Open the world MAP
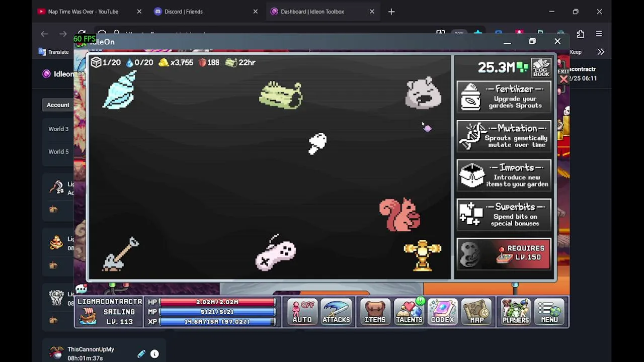The height and width of the screenshot is (362, 644). [476, 312]
